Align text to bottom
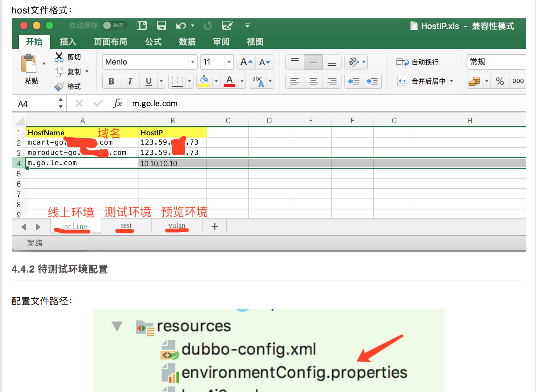536x392 pixels. point(332,62)
